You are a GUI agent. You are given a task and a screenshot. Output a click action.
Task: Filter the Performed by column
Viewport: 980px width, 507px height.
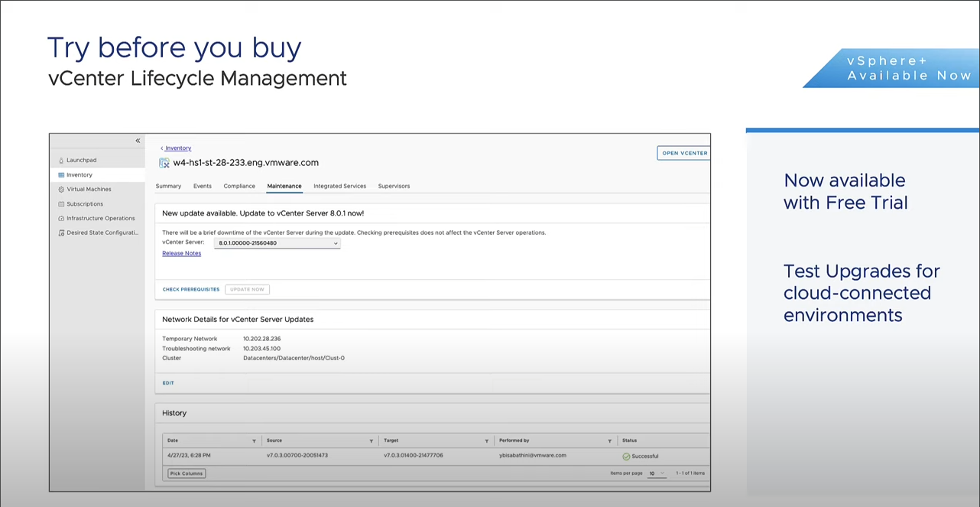(x=609, y=441)
